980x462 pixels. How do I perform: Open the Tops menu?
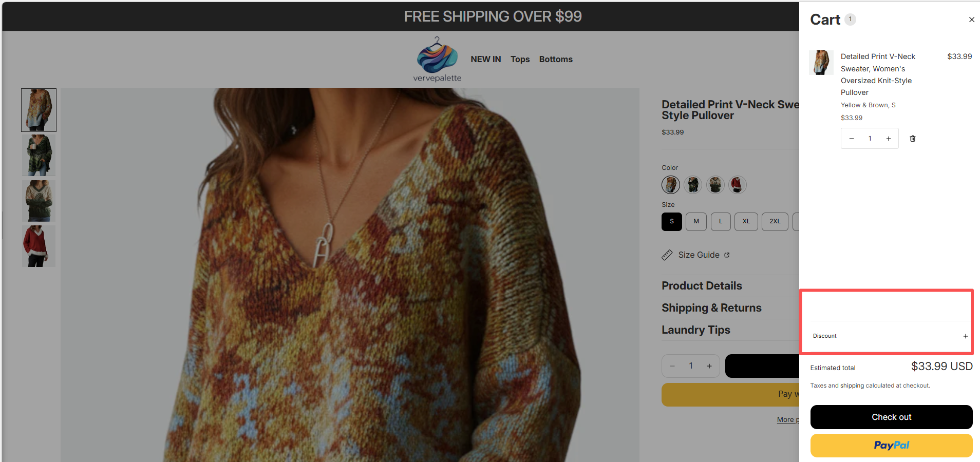coord(520,60)
